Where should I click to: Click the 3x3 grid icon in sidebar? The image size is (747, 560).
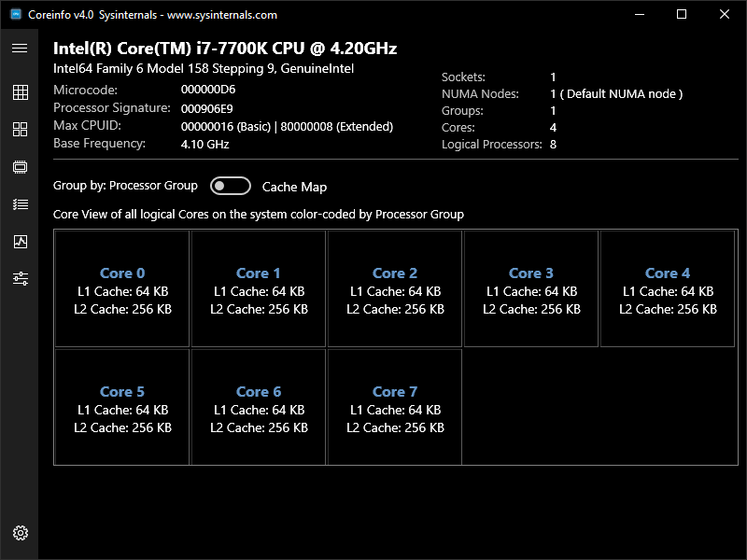tap(20, 92)
